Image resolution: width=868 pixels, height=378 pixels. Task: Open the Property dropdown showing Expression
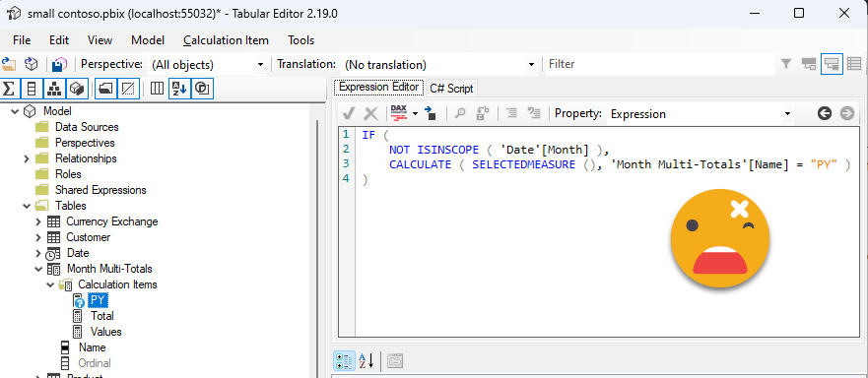point(701,114)
